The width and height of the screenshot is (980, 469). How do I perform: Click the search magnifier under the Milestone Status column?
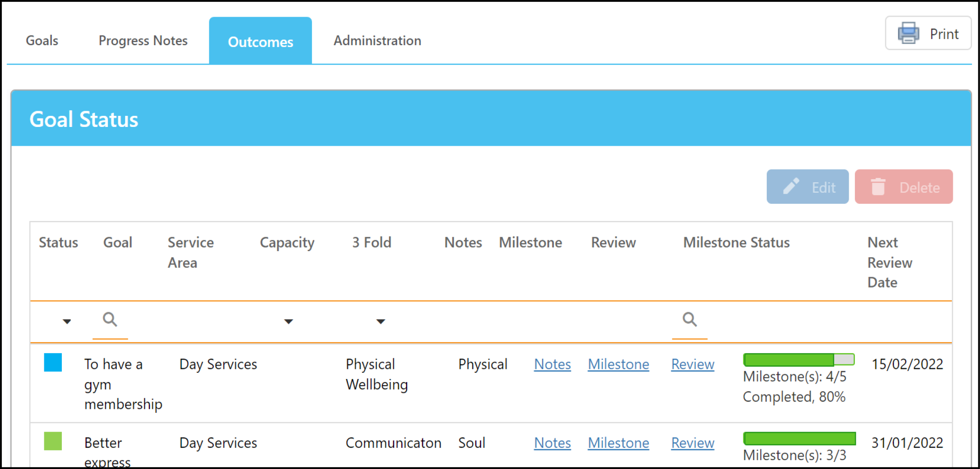689,319
